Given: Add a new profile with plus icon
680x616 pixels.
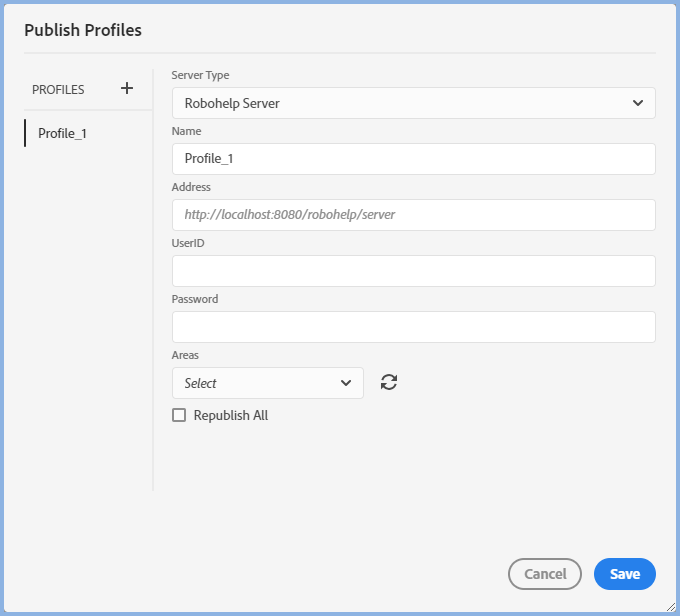Looking at the screenshot, I should click(127, 88).
